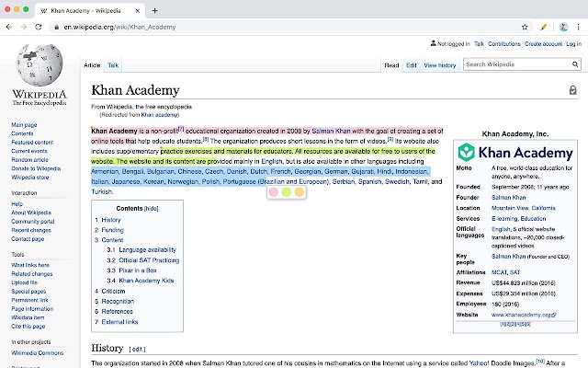588x368 pixels.
Task: Open Recent changes in the sidebar
Action: coord(31,230)
